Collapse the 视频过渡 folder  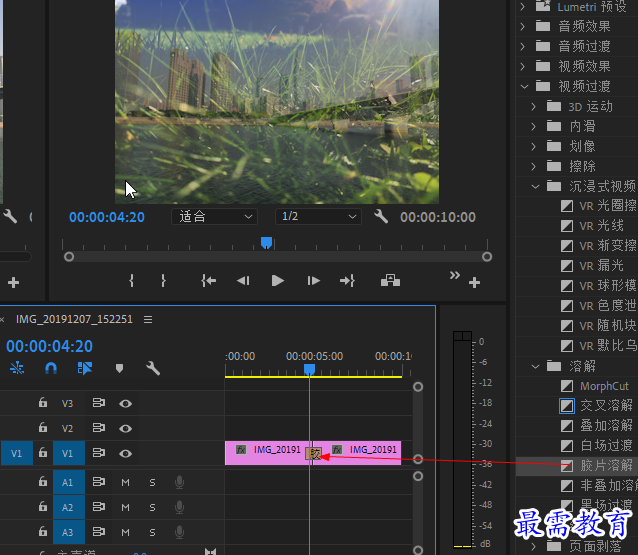click(x=524, y=86)
